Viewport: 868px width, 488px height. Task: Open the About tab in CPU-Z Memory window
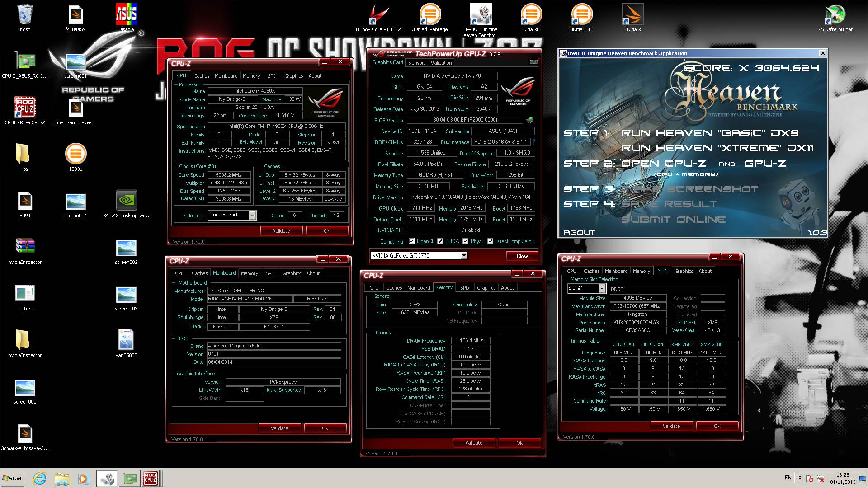[x=507, y=288]
